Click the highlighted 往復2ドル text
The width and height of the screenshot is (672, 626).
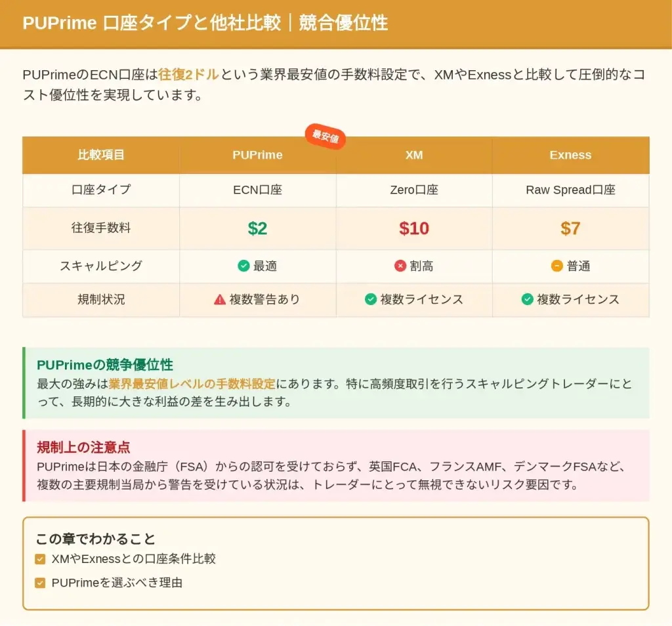(x=188, y=74)
